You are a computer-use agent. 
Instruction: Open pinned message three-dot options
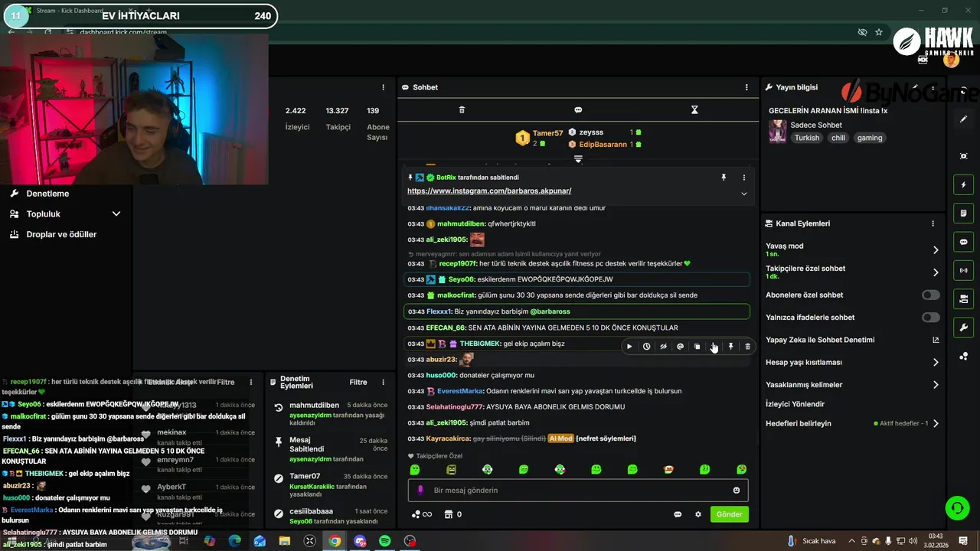click(743, 178)
